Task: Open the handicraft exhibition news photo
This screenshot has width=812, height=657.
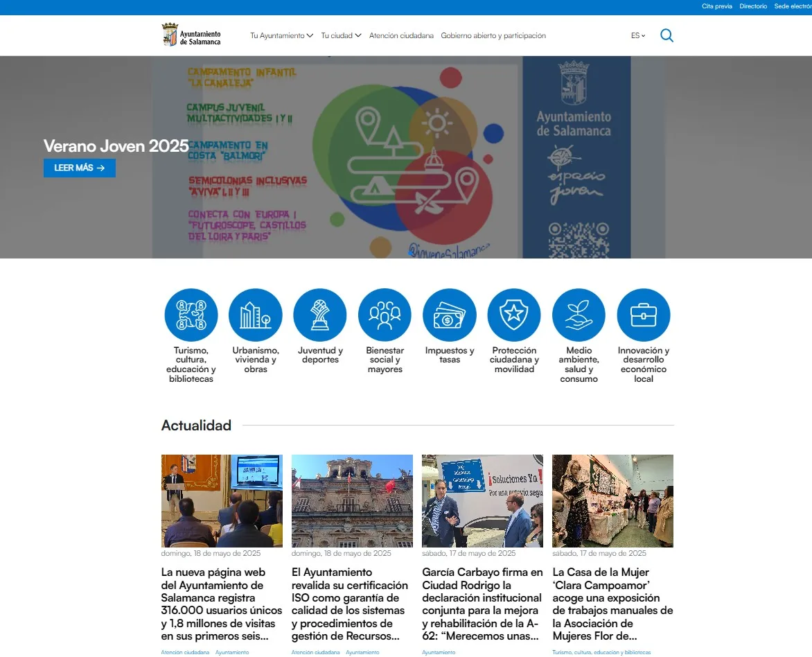Action: coord(612,501)
